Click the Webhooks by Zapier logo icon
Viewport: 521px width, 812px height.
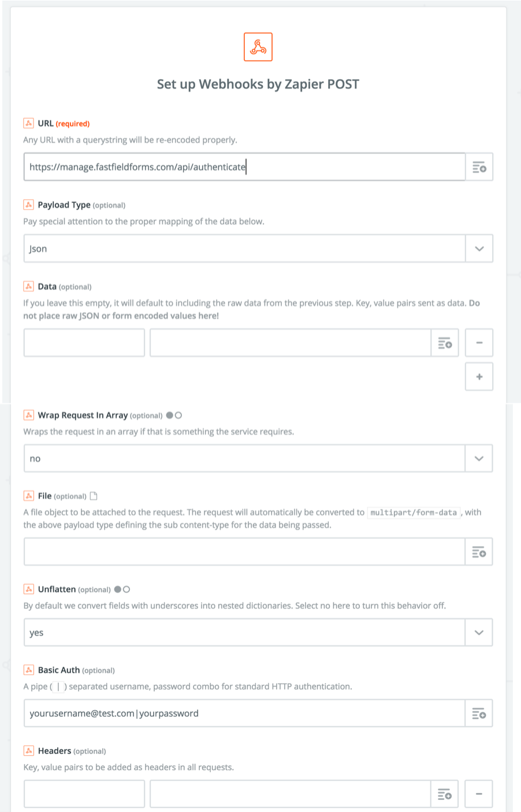[258, 47]
